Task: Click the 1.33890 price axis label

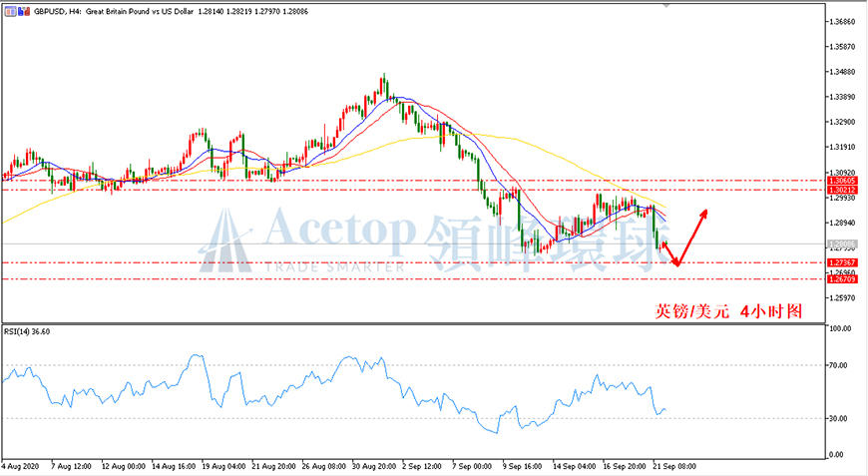Action: point(842,97)
